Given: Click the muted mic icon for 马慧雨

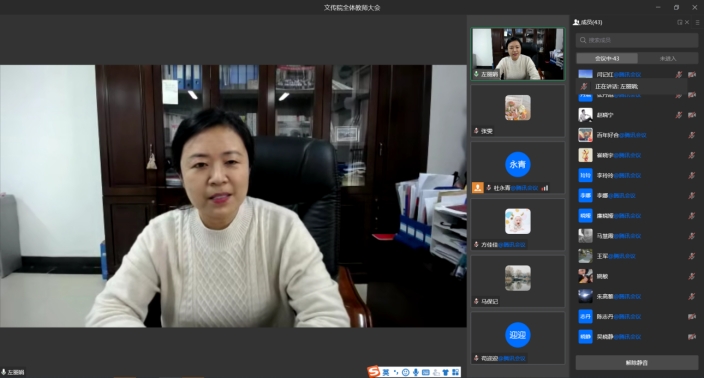Looking at the screenshot, I should pyautogui.click(x=692, y=236).
